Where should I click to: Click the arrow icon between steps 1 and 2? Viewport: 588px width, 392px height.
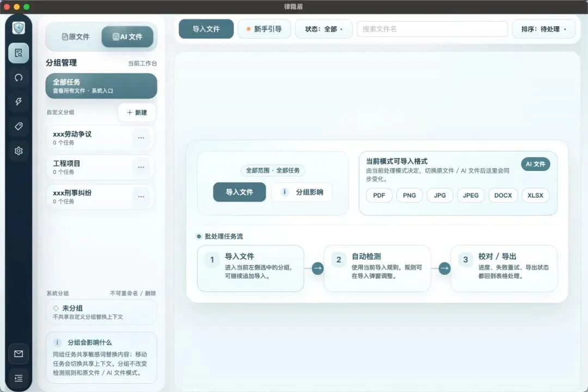click(x=317, y=268)
